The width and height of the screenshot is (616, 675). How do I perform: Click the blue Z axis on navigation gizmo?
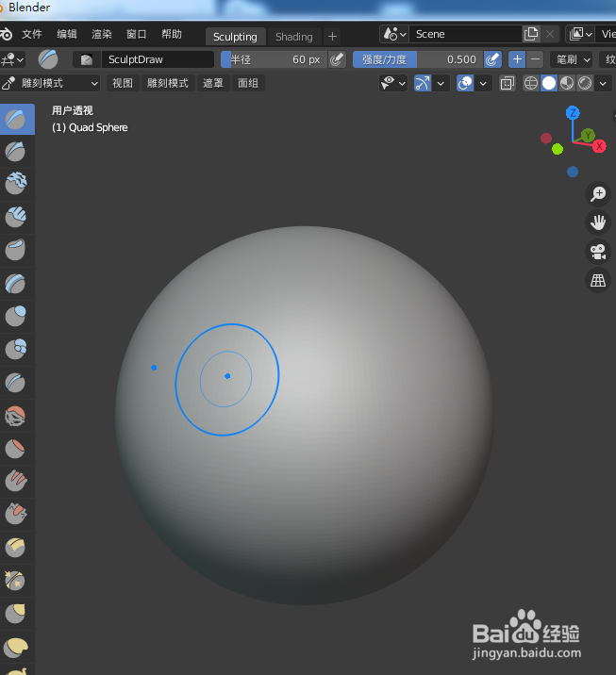[x=573, y=113]
